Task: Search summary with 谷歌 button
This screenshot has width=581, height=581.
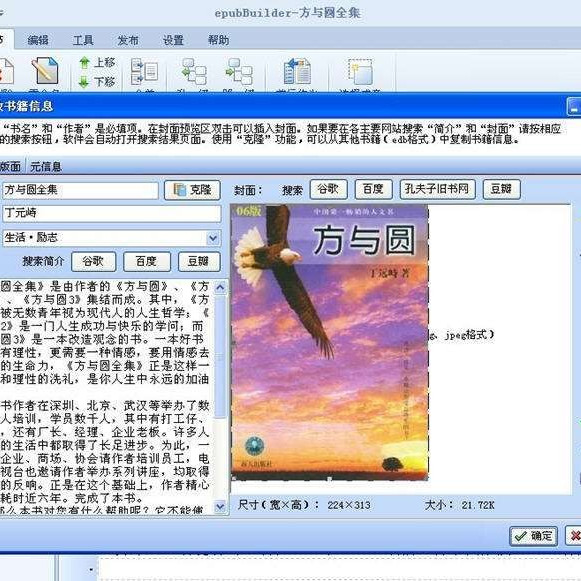Action: (93, 262)
